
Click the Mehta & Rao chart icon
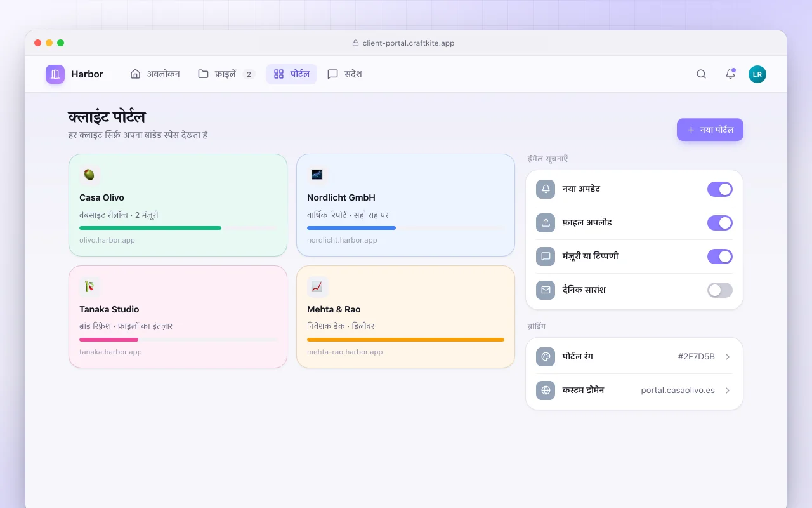[317, 286]
